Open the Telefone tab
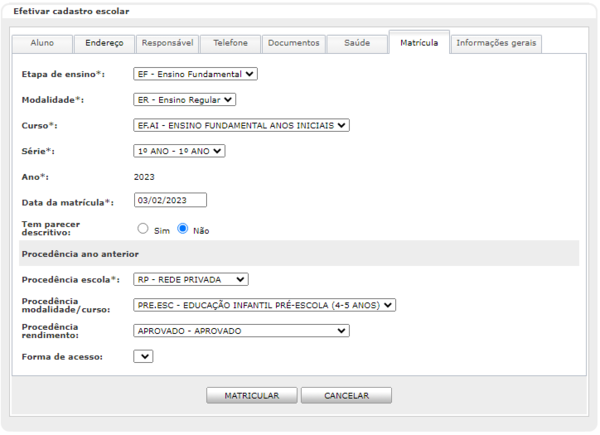 [x=230, y=44]
